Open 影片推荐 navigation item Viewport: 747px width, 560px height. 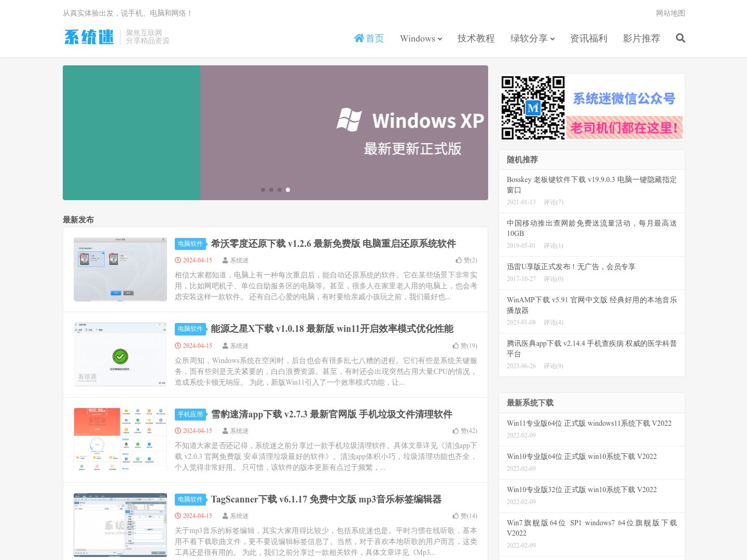coord(641,38)
